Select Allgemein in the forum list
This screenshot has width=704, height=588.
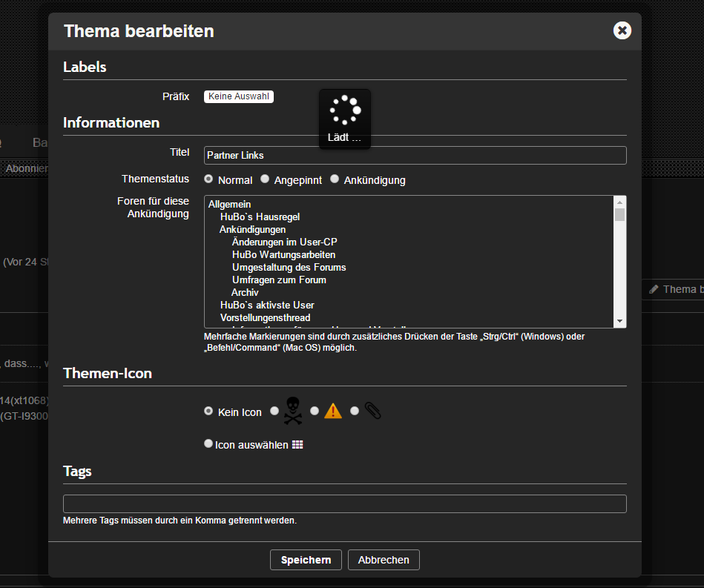230,204
